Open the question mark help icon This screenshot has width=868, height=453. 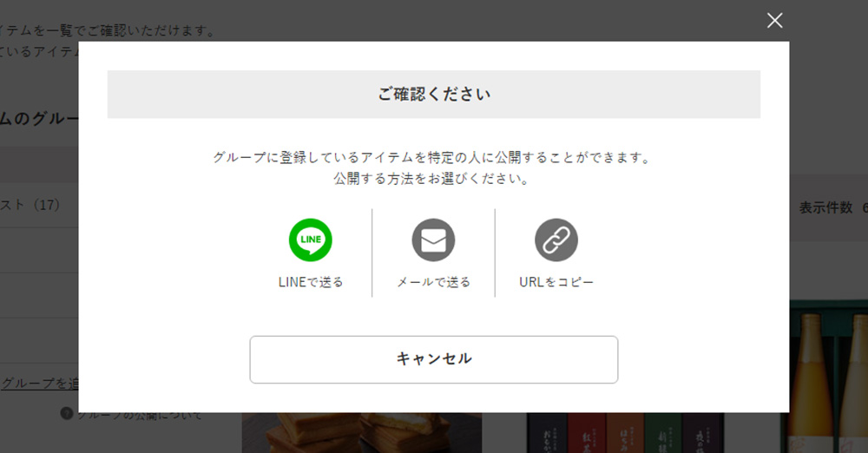(x=67, y=413)
